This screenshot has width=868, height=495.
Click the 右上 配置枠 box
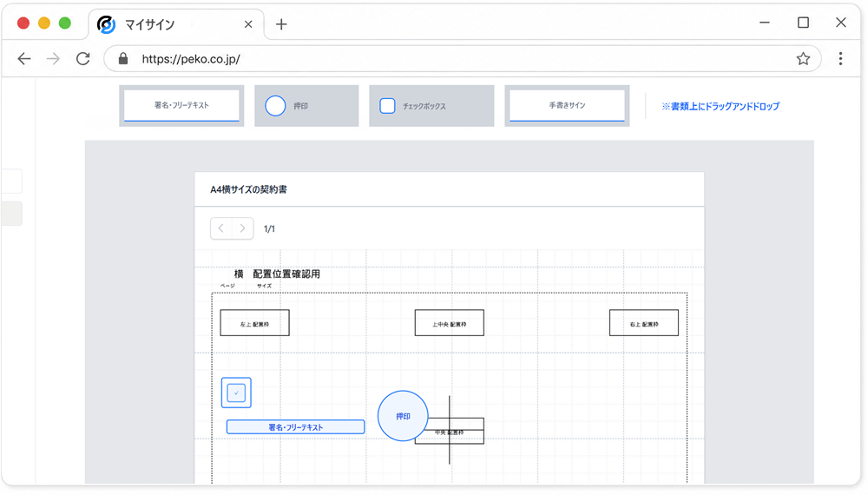644,323
